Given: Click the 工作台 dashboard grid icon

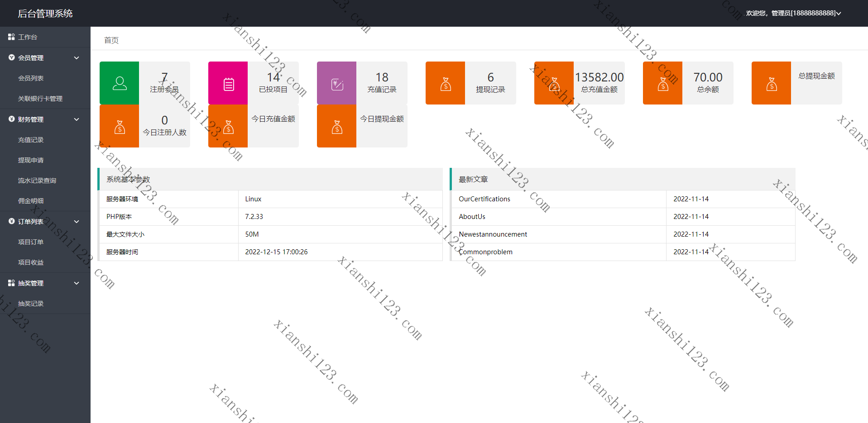Looking at the screenshot, I should click(x=11, y=37).
